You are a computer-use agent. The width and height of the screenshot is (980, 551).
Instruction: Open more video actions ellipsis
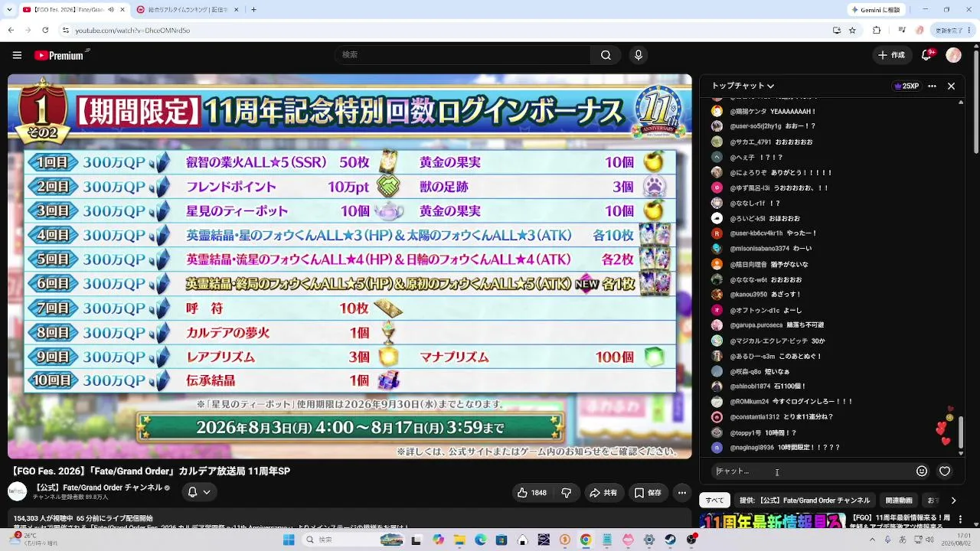tap(681, 493)
